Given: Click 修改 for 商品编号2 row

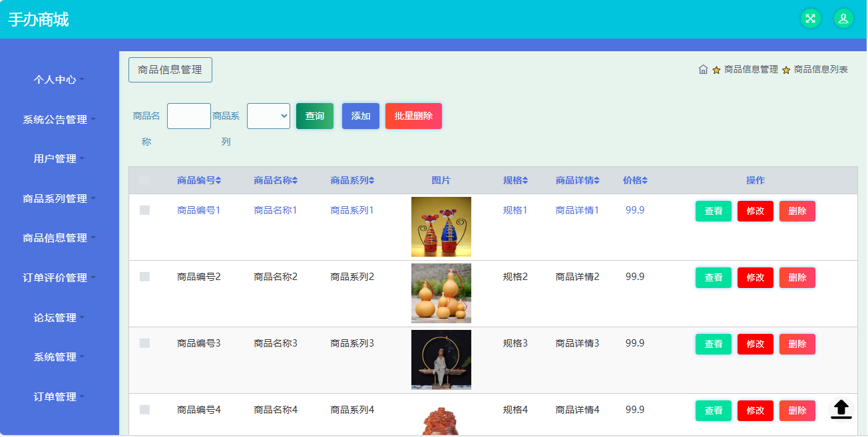Looking at the screenshot, I should click(x=756, y=277).
